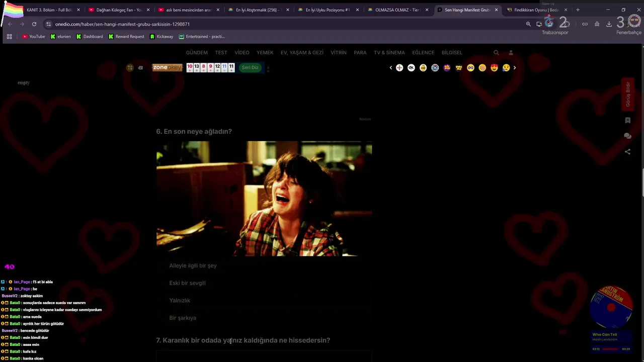644x362 pixels.
Task: Click the music player progress bar
Action: point(611,349)
